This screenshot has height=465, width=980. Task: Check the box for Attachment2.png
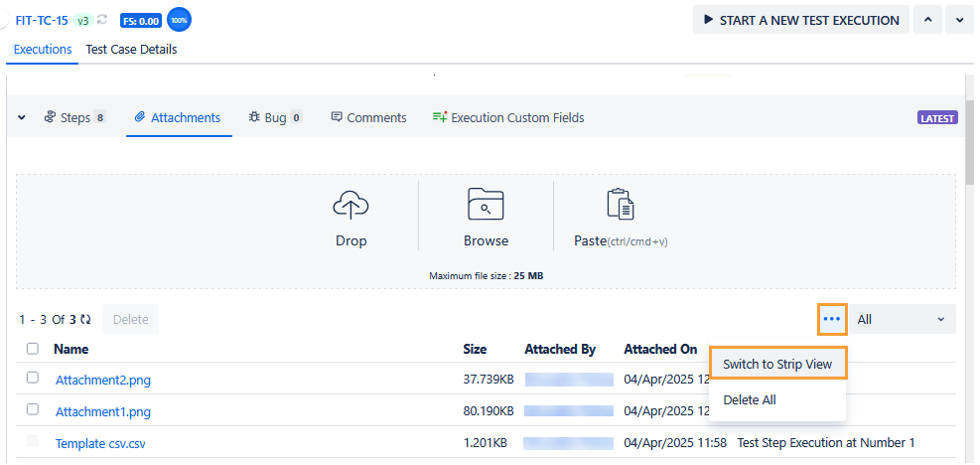[x=33, y=379]
